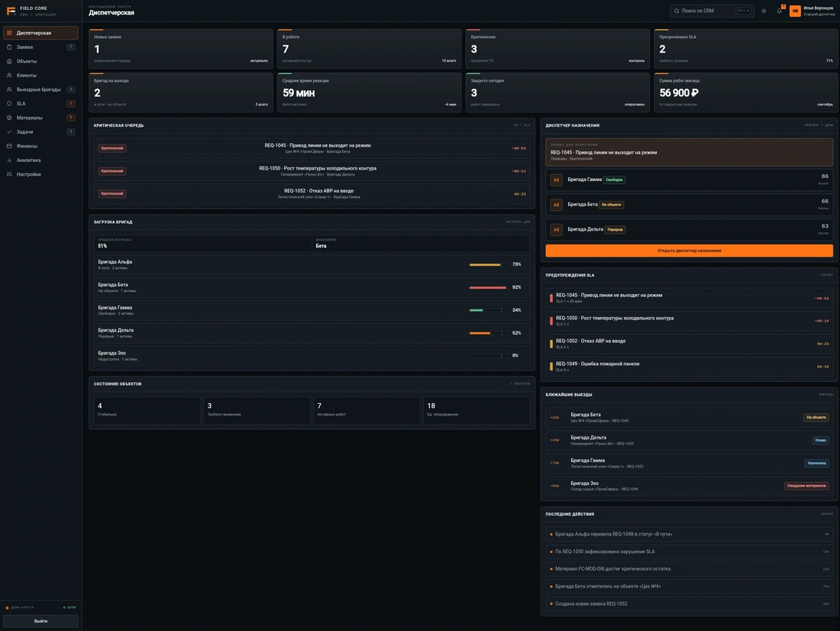840x631 pixels.
Task: Open the Среднее время реакции card
Action: [x=369, y=92]
